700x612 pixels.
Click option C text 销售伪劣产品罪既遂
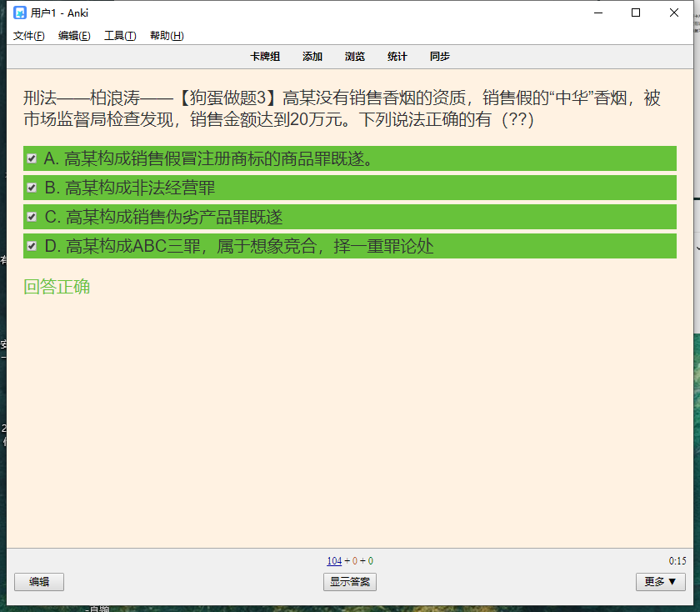coord(207,217)
